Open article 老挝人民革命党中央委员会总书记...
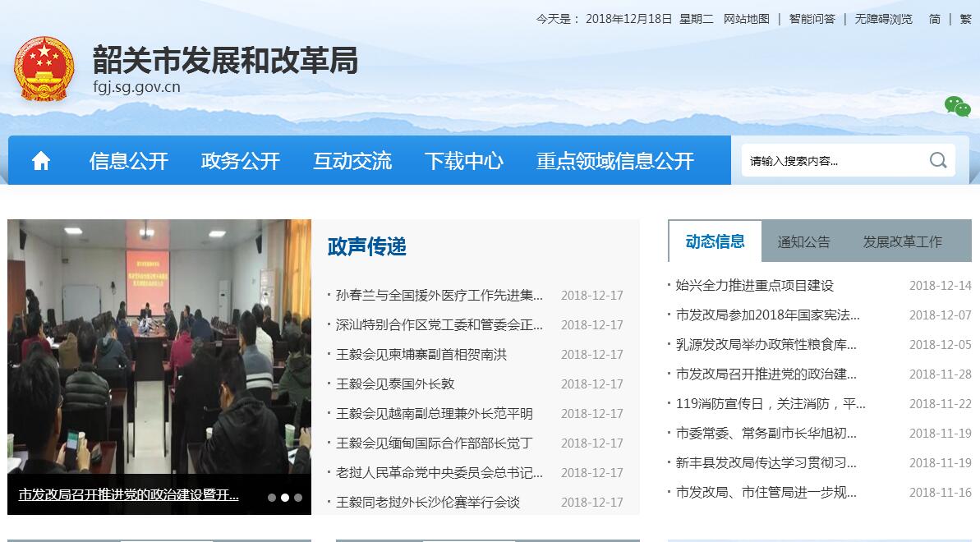 click(439, 473)
